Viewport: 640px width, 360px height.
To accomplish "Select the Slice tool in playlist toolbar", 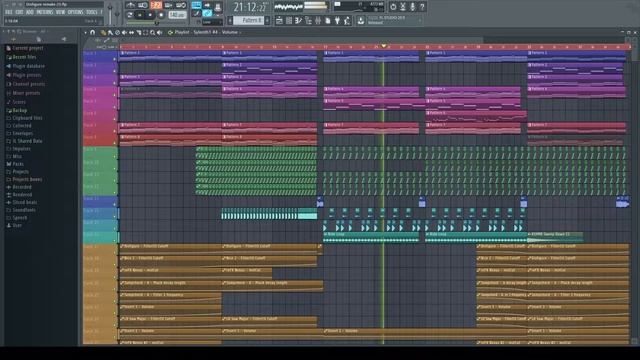I will click(138, 32).
